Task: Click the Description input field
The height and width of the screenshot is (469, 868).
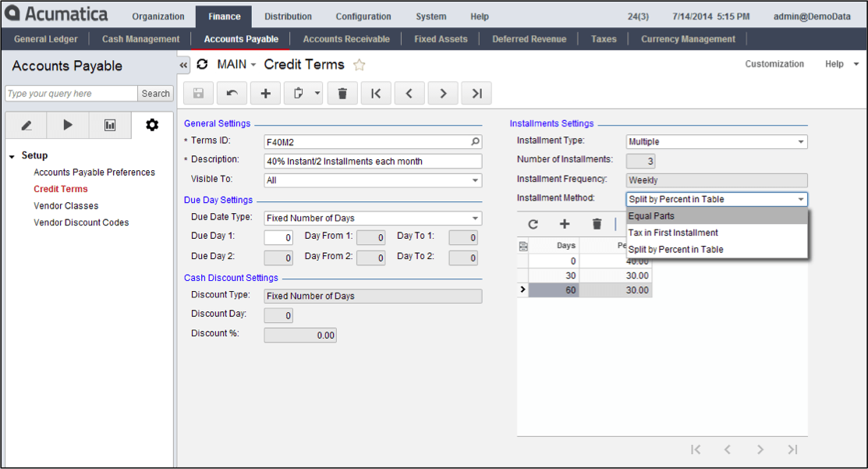Action: click(x=373, y=161)
